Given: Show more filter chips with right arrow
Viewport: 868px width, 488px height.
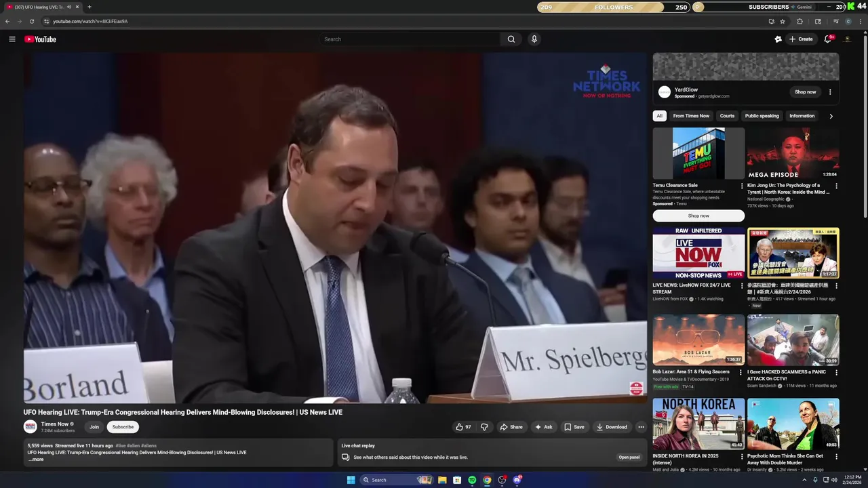Looking at the screenshot, I should 831,116.
